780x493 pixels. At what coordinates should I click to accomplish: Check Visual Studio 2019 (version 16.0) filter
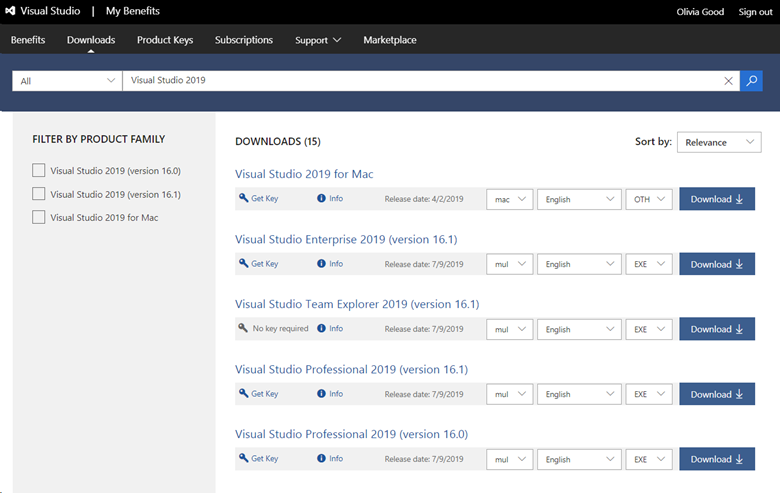(x=39, y=170)
